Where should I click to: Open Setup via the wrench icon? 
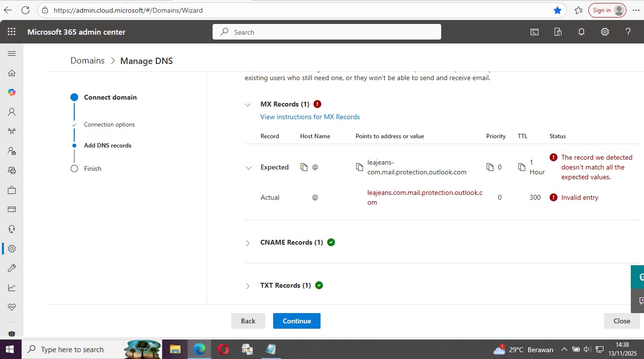11,268
